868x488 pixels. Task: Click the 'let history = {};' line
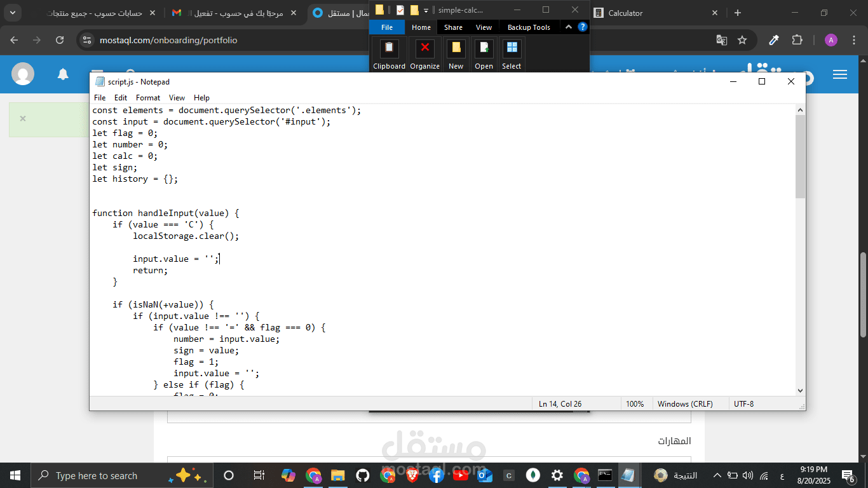[135, 179]
